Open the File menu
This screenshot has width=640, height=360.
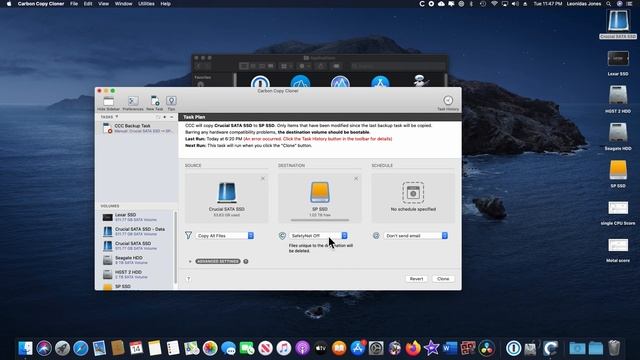tap(74, 4)
